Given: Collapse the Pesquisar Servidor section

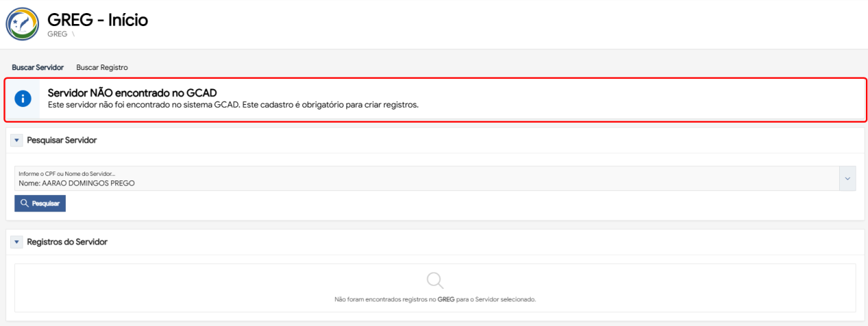Looking at the screenshot, I should tap(17, 140).
